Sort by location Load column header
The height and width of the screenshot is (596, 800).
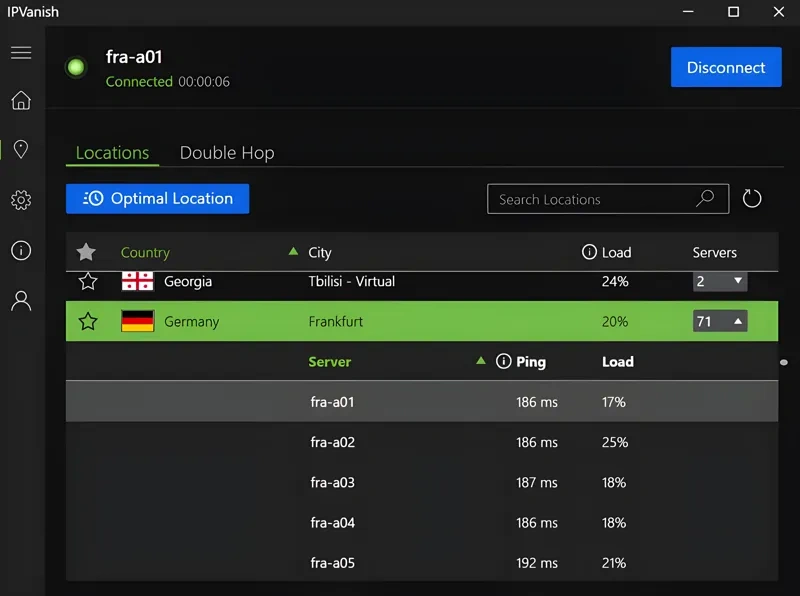616,253
